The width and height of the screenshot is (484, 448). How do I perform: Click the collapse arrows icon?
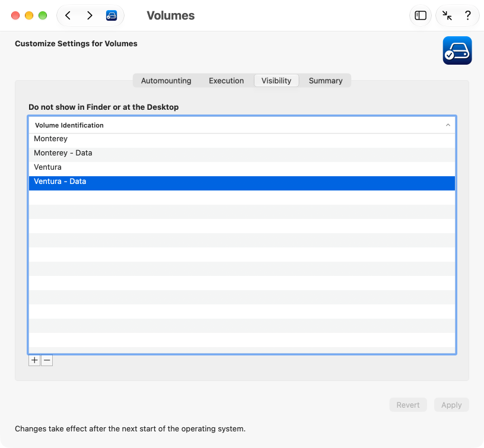pos(447,15)
